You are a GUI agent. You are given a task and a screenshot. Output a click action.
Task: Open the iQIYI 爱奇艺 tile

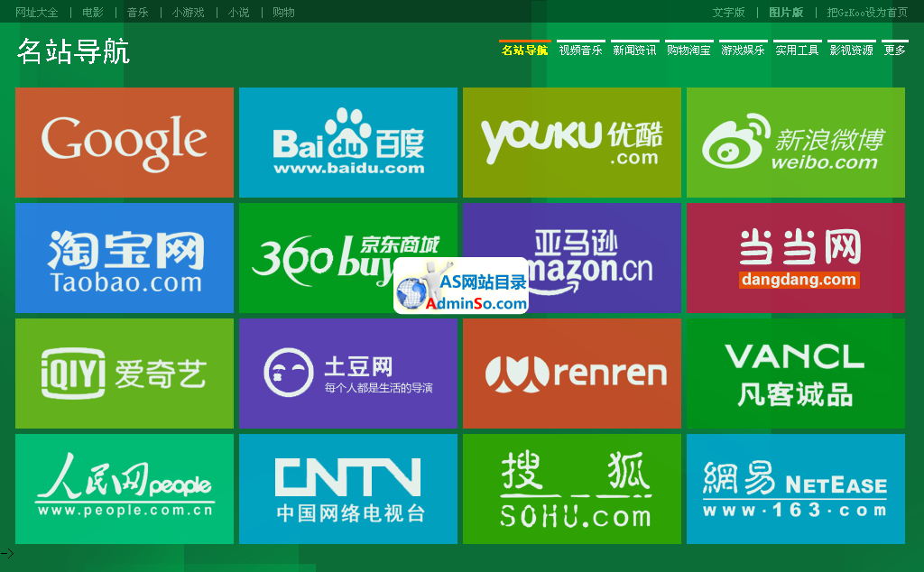[125, 374]
